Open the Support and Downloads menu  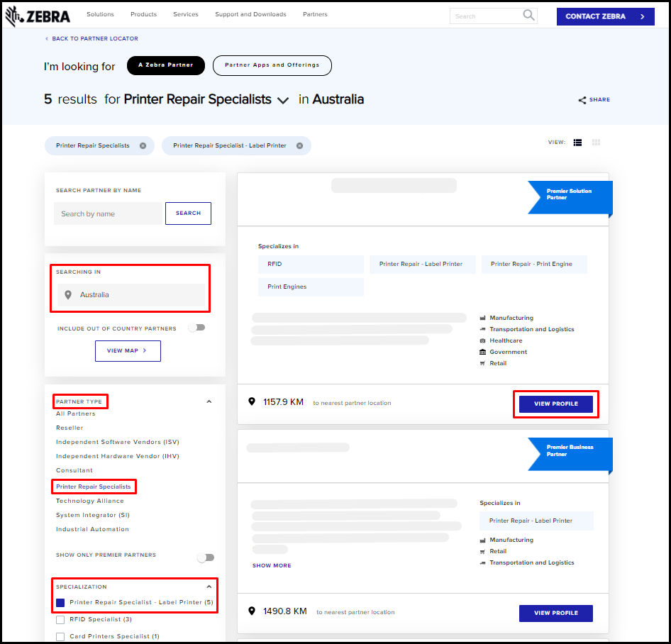pos(250,13)
